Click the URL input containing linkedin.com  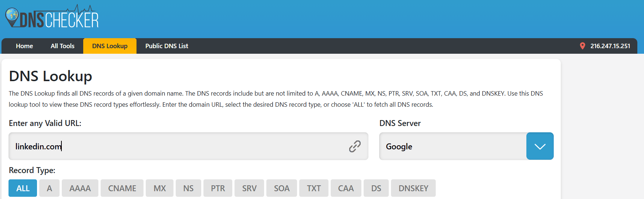coord(188,146)
